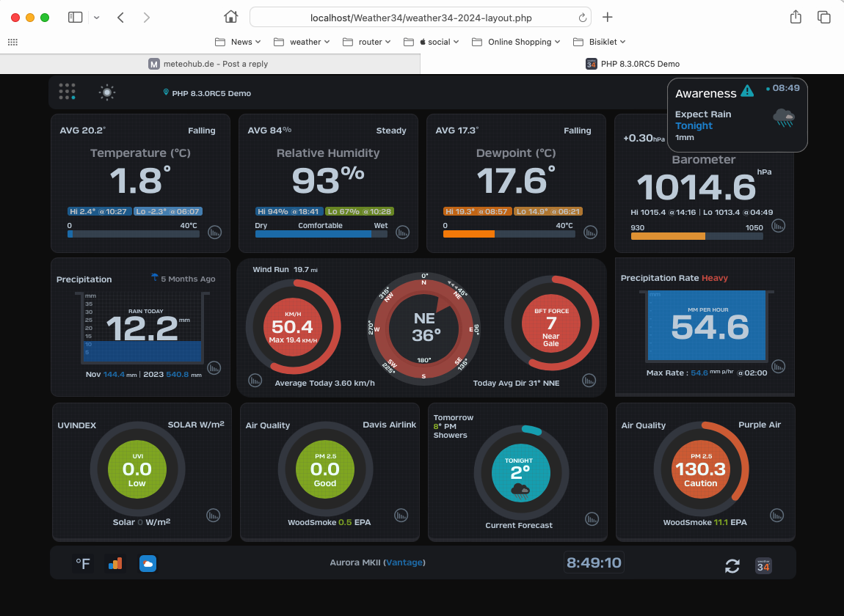The height and width of the screenshot is (616, 844).
Task: Reload page with address bar refresh icon
Action: pos(583,18)
